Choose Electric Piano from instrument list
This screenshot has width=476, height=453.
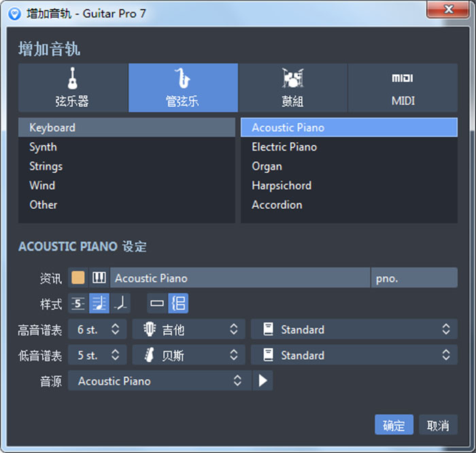(284, 147)
